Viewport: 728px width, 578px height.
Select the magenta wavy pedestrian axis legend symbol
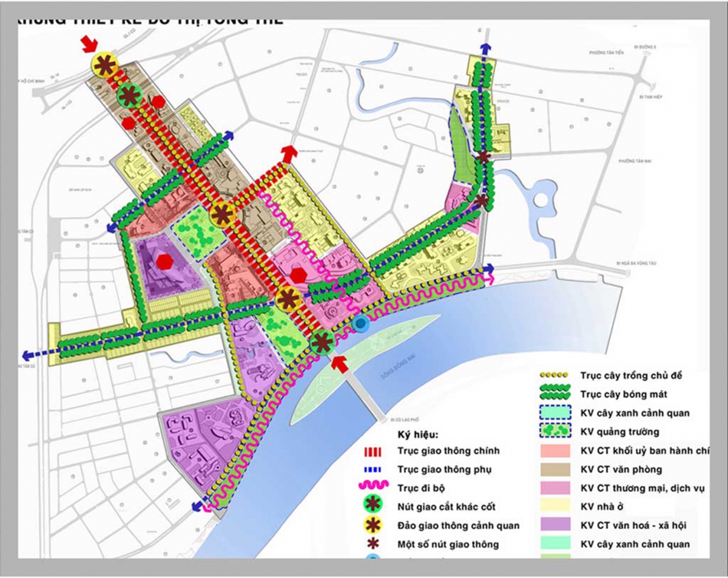coord(373,488)
